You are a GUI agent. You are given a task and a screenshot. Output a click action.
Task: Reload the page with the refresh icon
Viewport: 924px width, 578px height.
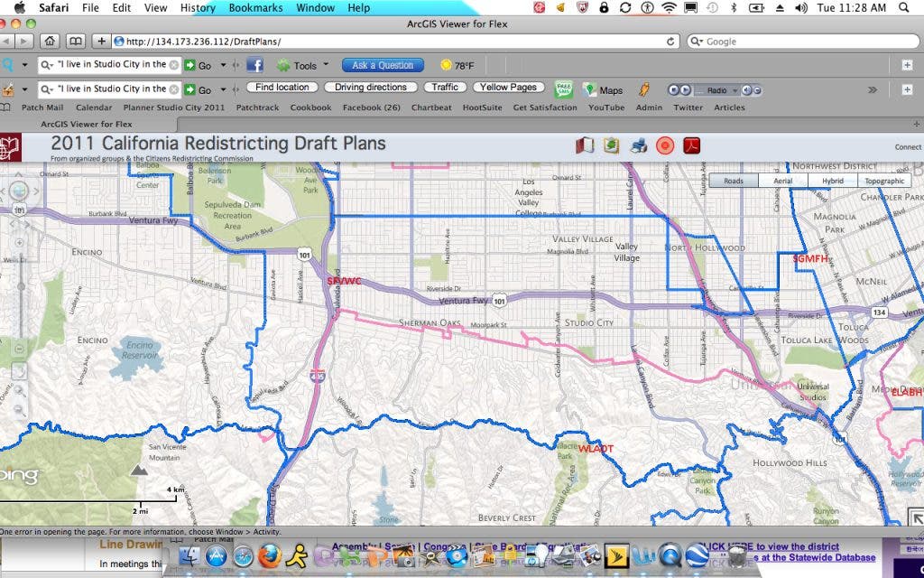coord(670,42)
